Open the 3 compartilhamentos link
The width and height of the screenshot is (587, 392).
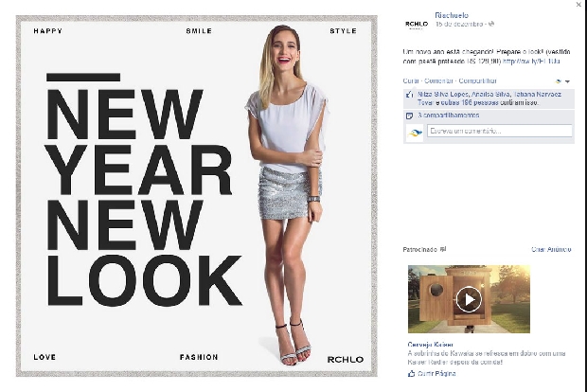[x=449, y=116]
